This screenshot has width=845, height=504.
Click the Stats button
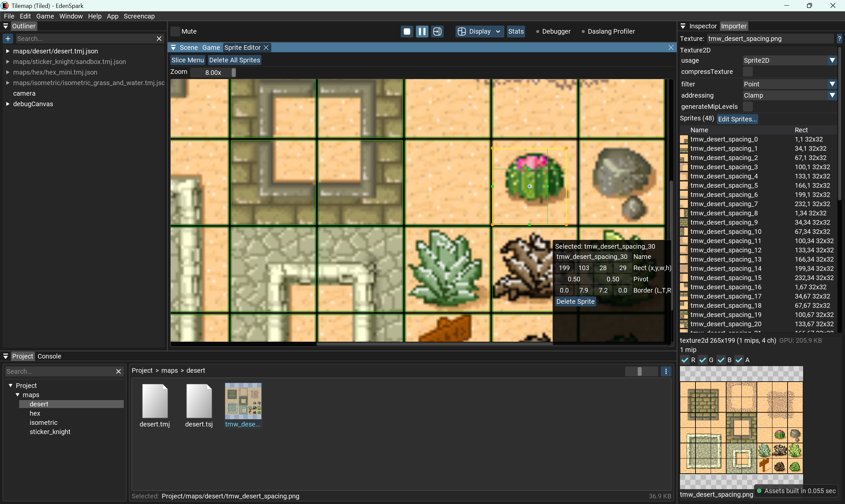coord(516,31)
